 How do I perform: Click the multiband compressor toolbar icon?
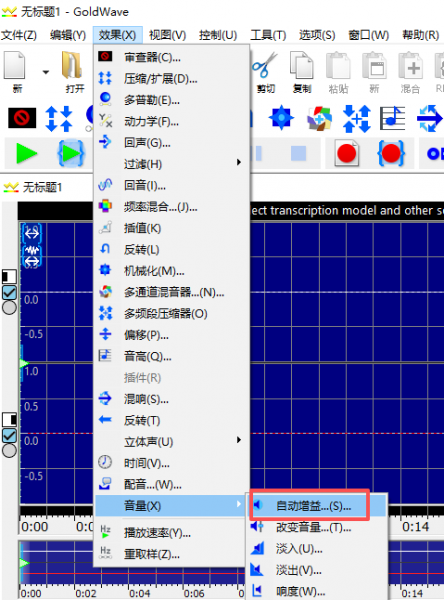356,118
